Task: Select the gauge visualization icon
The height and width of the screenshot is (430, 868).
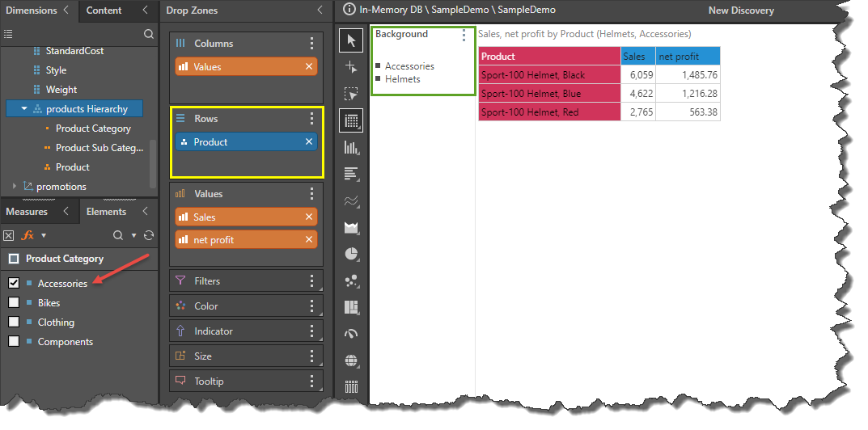Action: (x=351, y=334)
